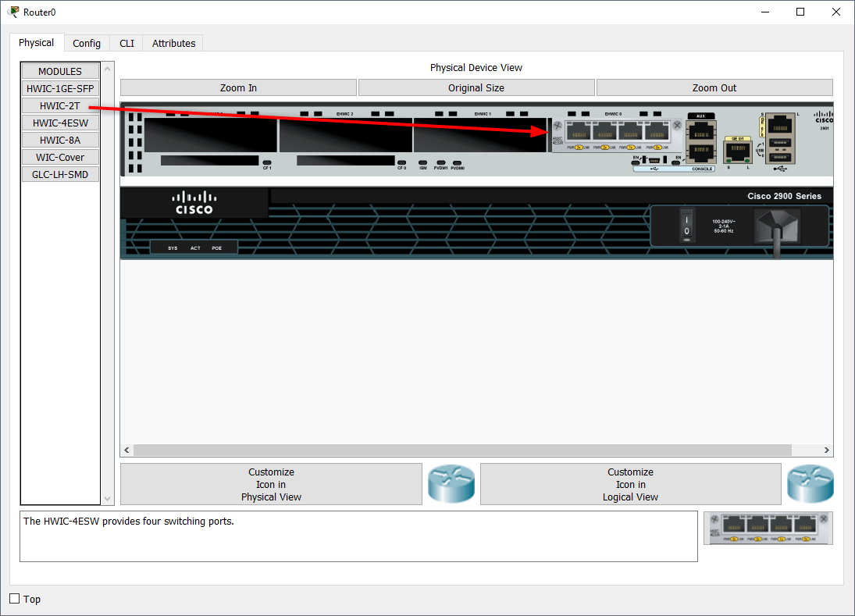This screenshot has height=616, width=855.
Task: Click the empty EHWIC 1 slot
Action: click(480, 135)
